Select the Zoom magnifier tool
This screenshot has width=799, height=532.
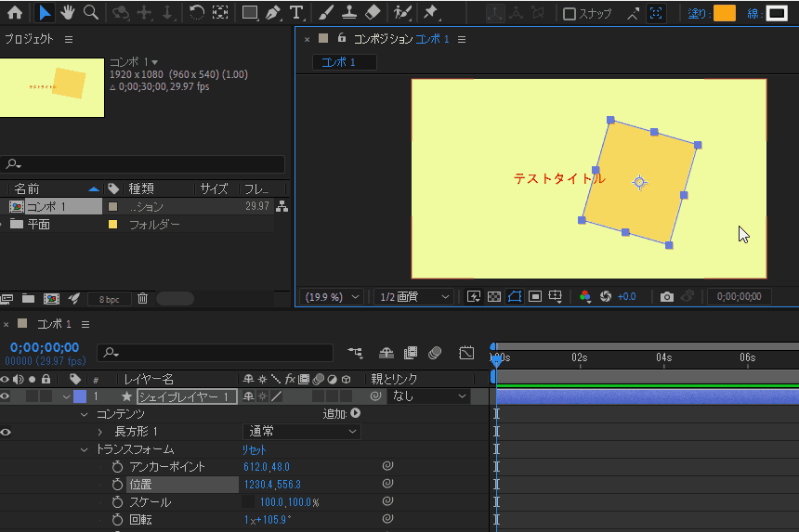(x=91, y=12)
